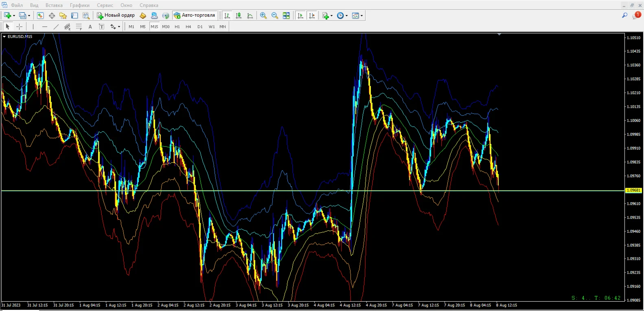
Task: Click the Новый ордер button
Action: pyautogui.click(x=116, y=15)
